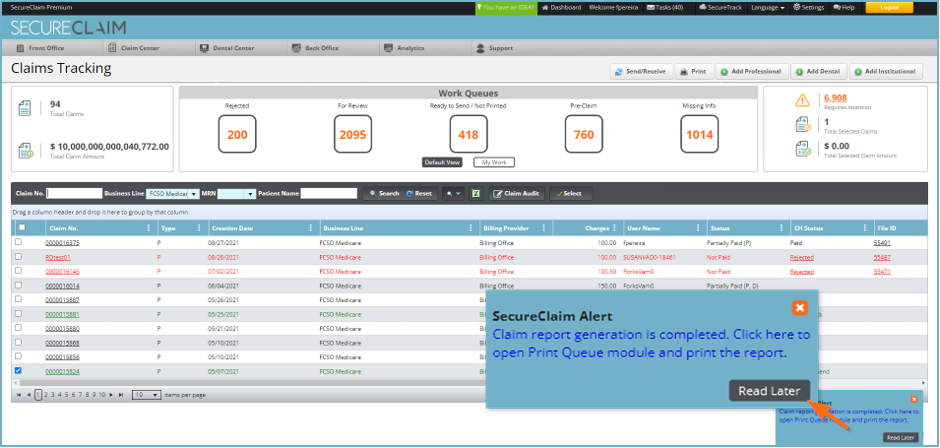This screenshot has height=448, width=940.
Task: Open the Rejected queue with 200 claims
Action: point(237,134)
